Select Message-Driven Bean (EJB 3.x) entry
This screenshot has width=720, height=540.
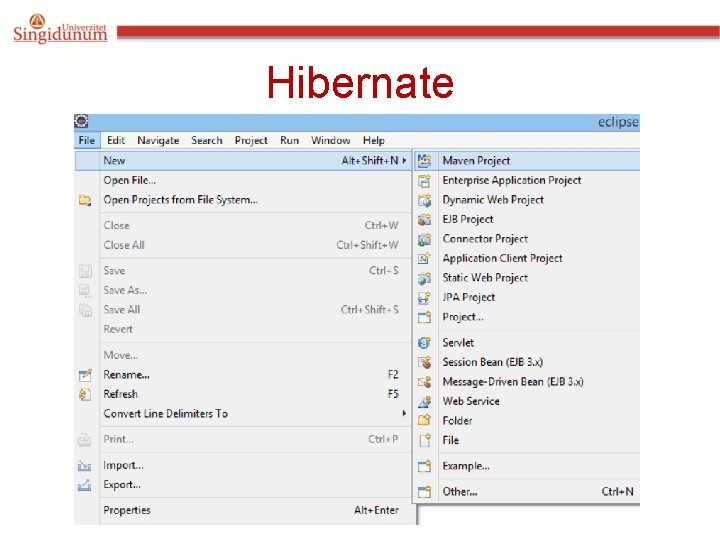coord(527,382)
